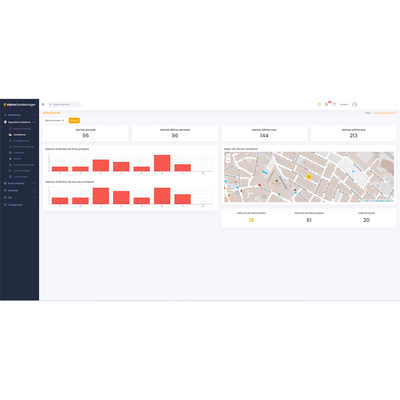This screenshot has height=400, width=400.
Task: Open the dropdown arrow at the header's far right
Action: click(395, 104)
